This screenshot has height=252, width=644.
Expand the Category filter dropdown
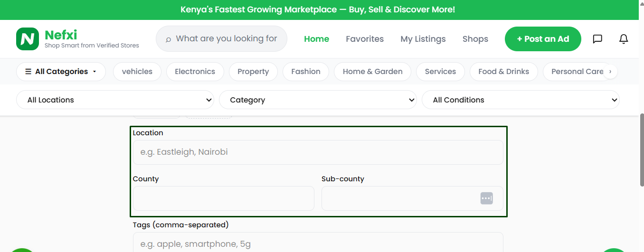click(x=318, y=100)
